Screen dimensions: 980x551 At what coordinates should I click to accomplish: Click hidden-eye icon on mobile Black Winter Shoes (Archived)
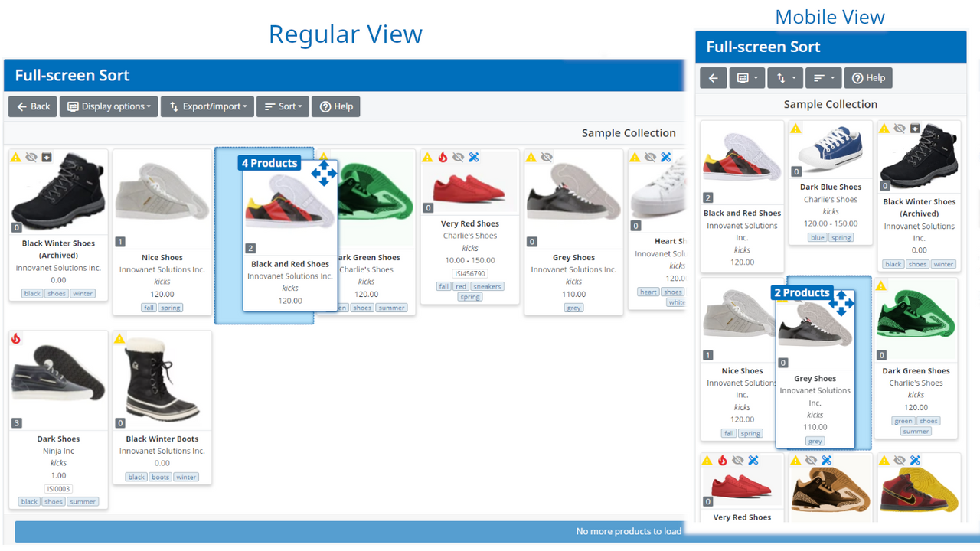point(900,129)
